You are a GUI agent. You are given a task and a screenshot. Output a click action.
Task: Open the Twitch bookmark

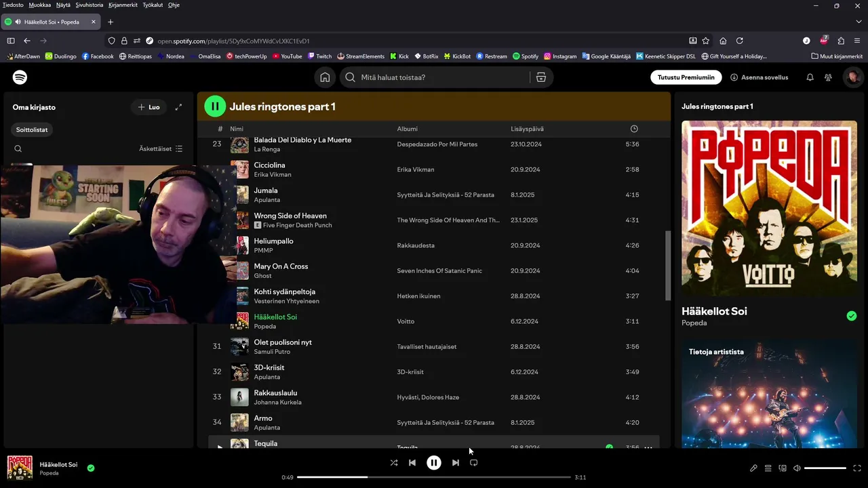pos(319,56)
